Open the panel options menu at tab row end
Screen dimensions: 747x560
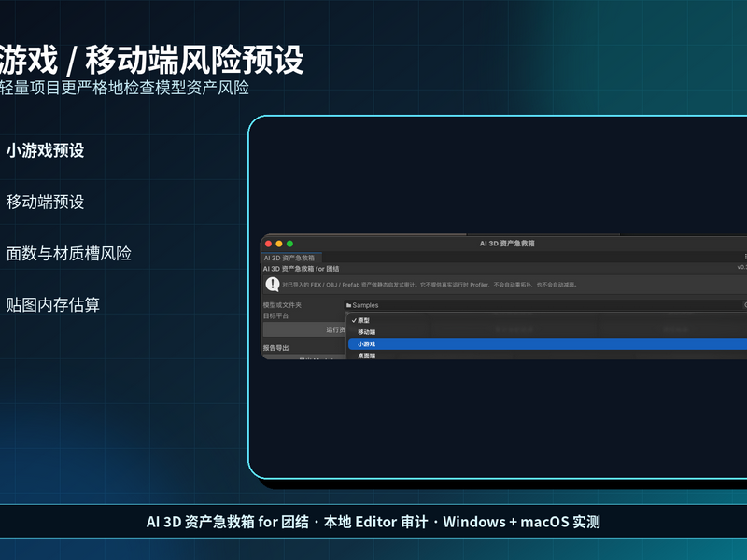click(745, 258)
